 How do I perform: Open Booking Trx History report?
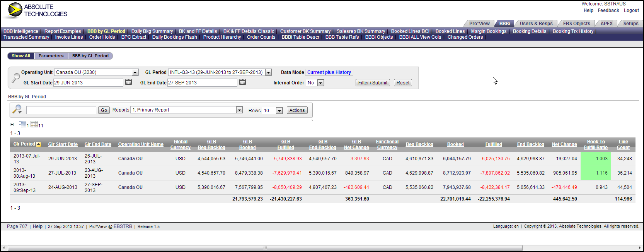click(573, 31)
